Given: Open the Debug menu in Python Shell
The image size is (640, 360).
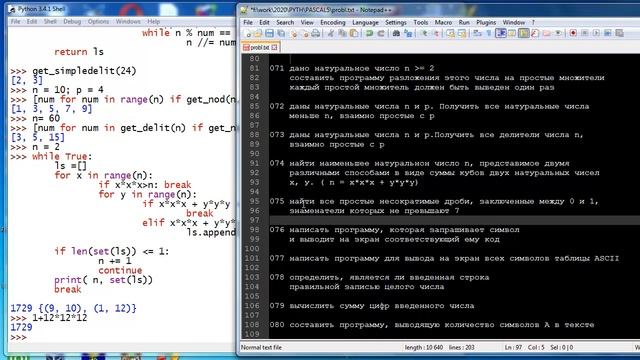Looking at the screenshot, I should (72, 22).
